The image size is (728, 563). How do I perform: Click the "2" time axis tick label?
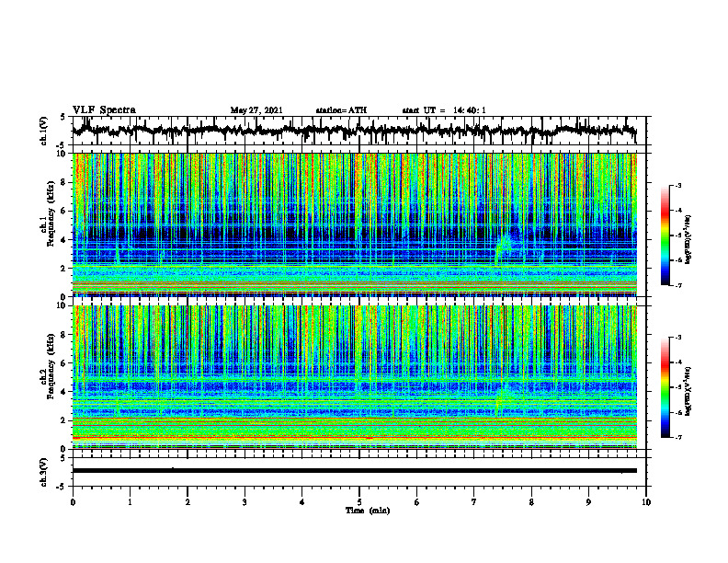(188, 502)
